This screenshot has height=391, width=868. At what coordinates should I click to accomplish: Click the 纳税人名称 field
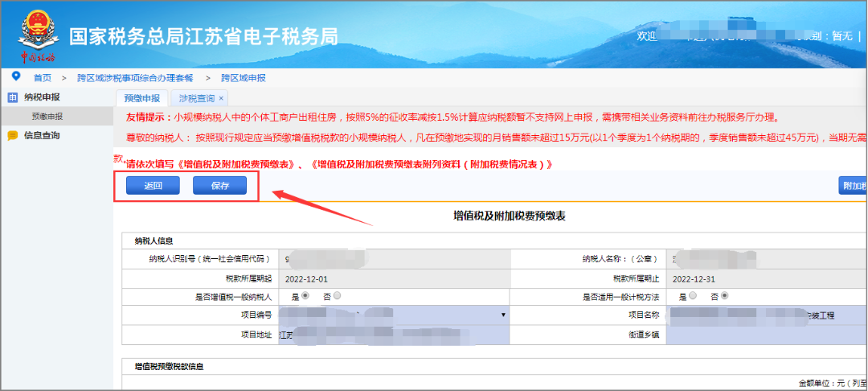click(x=768, y=259)
